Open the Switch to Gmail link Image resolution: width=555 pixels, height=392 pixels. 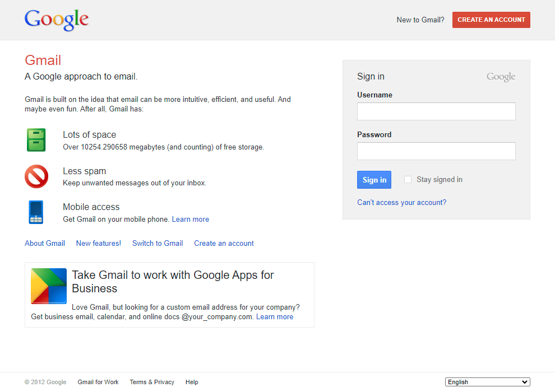point(158,243)
